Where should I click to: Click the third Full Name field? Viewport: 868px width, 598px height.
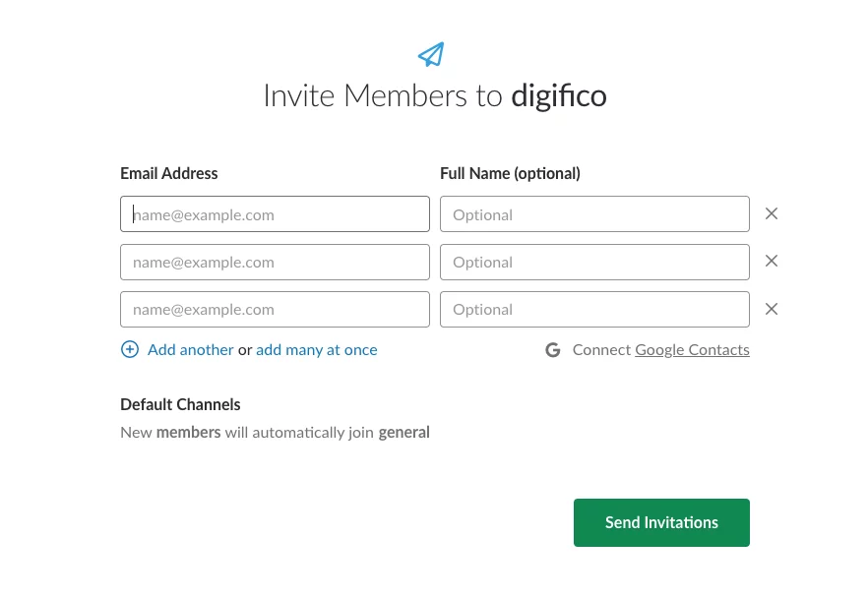tap(594, 309)
